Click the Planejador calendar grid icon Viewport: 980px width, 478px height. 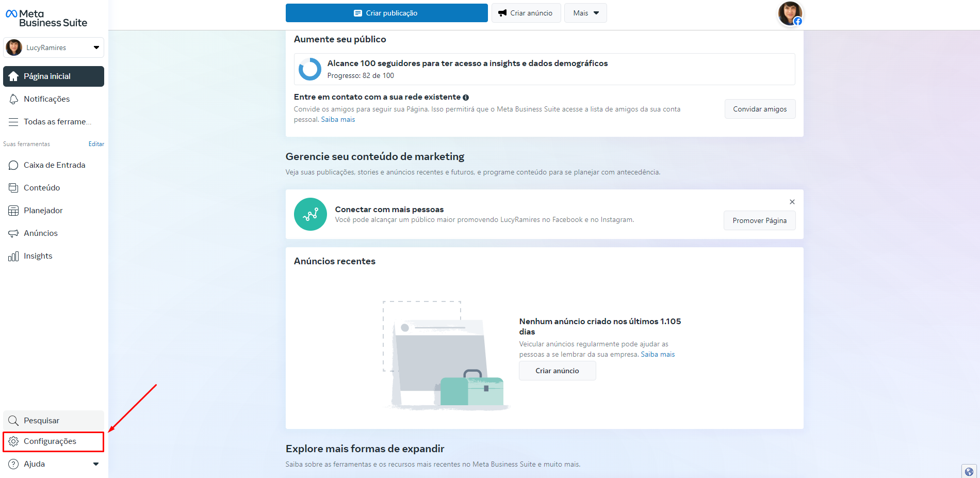point(13,211)
